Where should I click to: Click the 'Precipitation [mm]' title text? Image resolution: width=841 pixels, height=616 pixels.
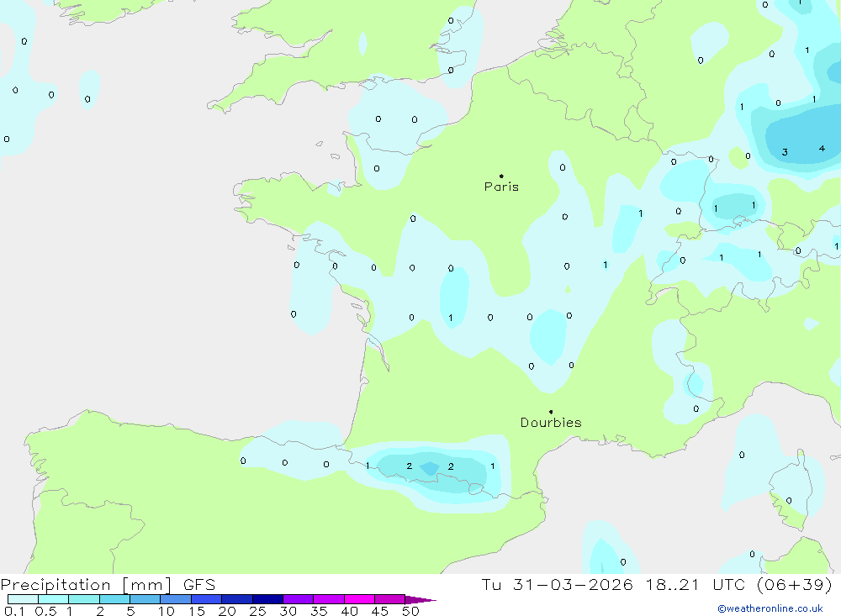[86, 584]
